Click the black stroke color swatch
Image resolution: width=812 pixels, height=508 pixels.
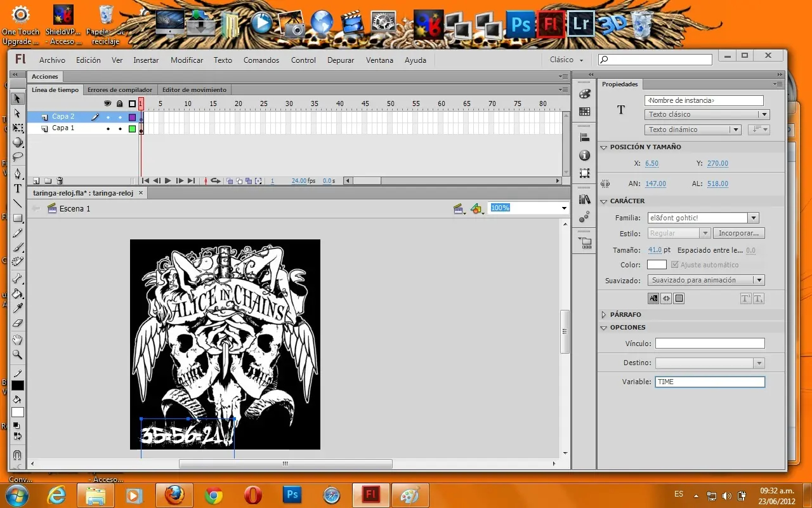18,385
